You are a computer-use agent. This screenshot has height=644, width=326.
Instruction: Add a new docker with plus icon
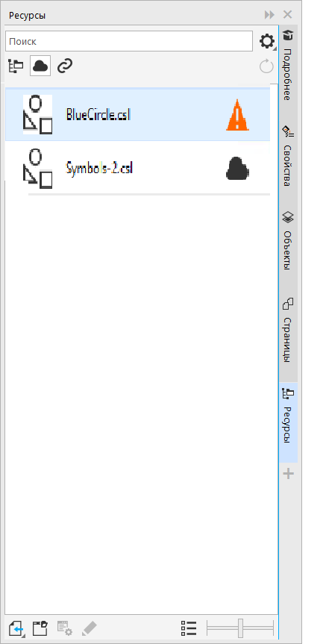289,474
